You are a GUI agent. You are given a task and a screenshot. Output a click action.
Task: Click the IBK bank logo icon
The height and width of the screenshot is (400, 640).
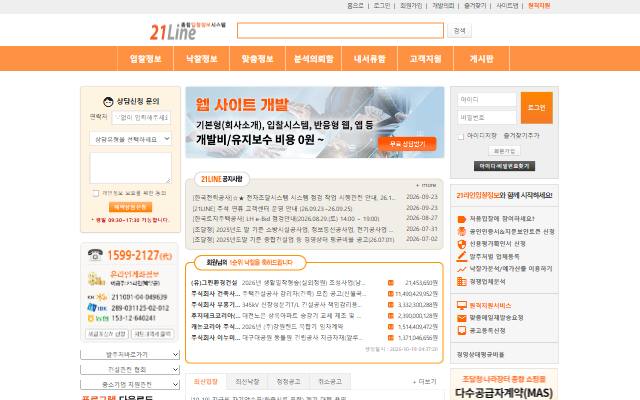[x=97, y=308]
